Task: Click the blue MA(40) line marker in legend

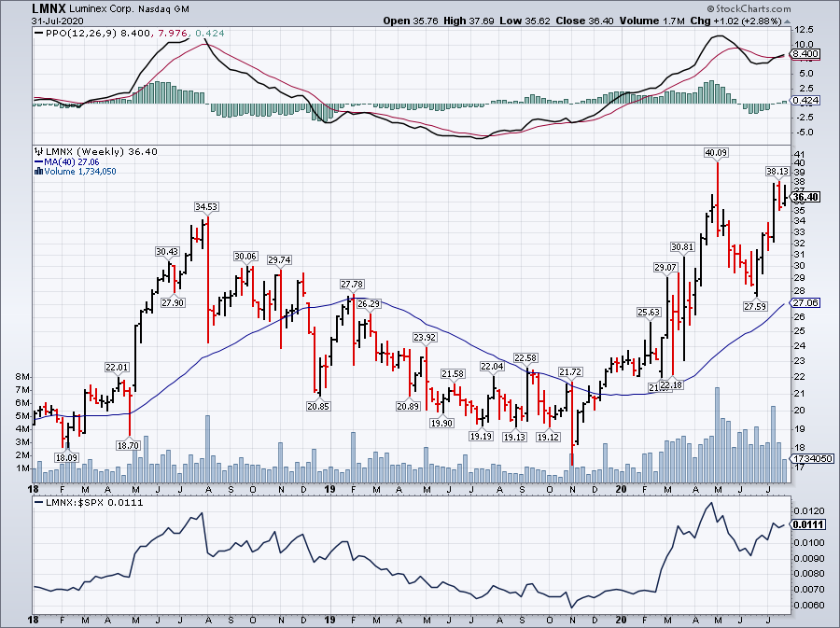Action: click(x=38, y=161)
